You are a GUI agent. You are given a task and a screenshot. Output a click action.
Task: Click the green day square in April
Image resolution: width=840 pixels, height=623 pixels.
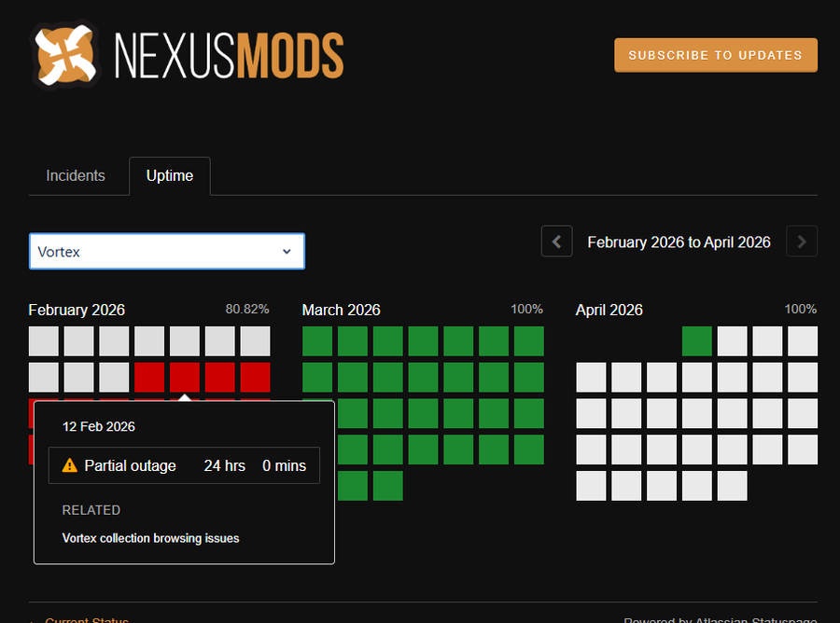tap(697, 341)
